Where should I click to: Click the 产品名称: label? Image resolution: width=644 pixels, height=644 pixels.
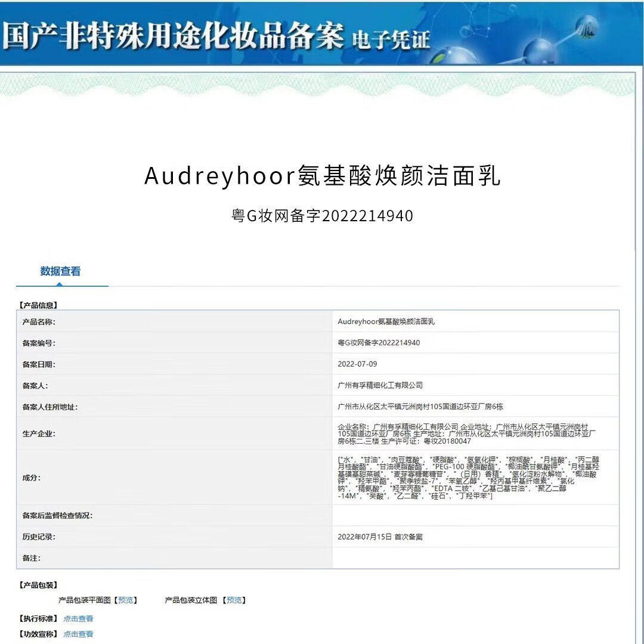[x=39, y=322]
